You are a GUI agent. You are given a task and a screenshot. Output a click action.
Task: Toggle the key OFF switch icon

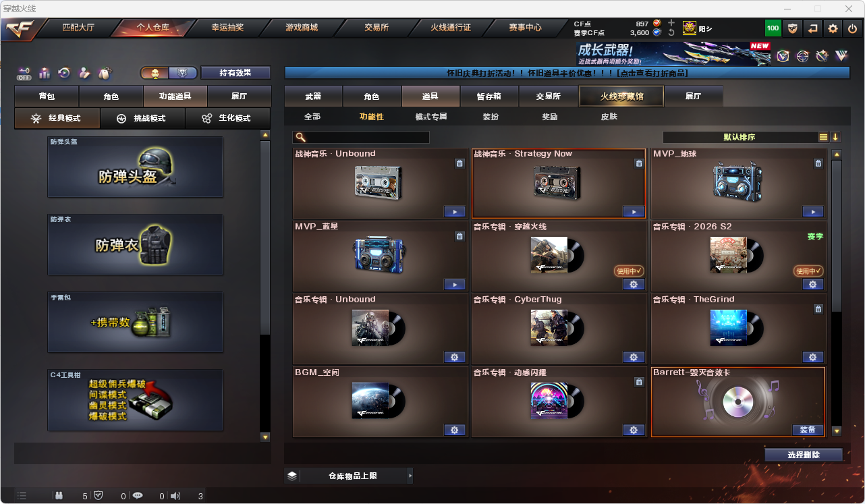(24, 73)
